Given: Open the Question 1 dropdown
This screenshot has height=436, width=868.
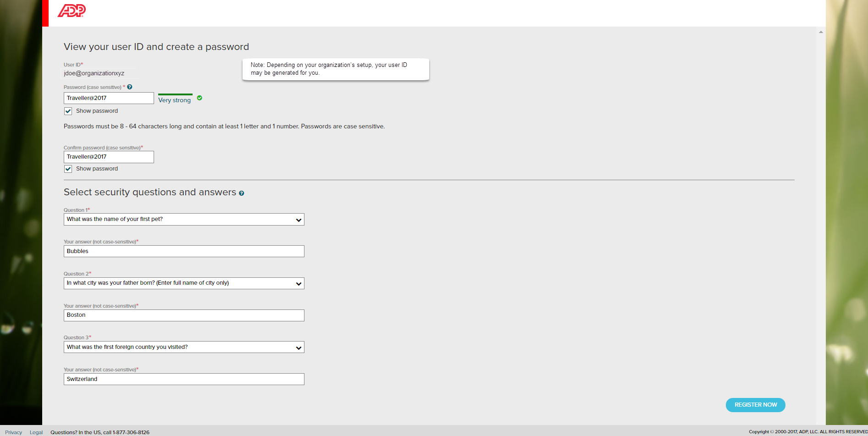Looking at the screenshot, I should click(183, 220).
